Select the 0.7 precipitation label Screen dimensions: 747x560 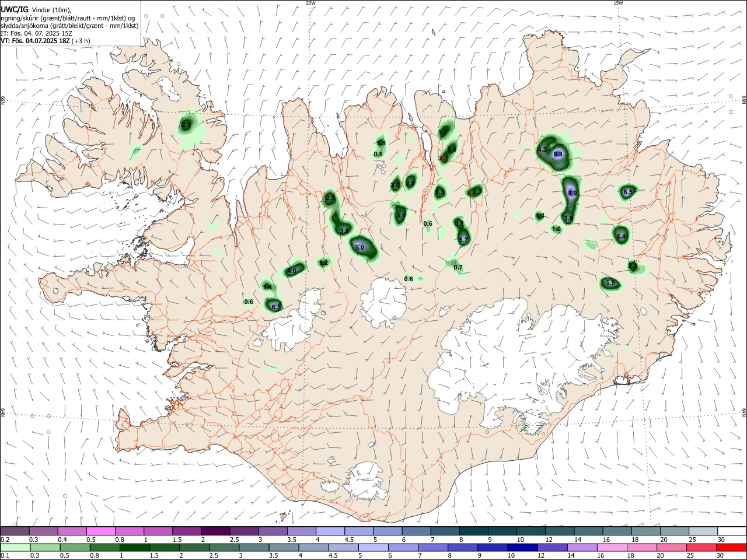coord(458,267)
